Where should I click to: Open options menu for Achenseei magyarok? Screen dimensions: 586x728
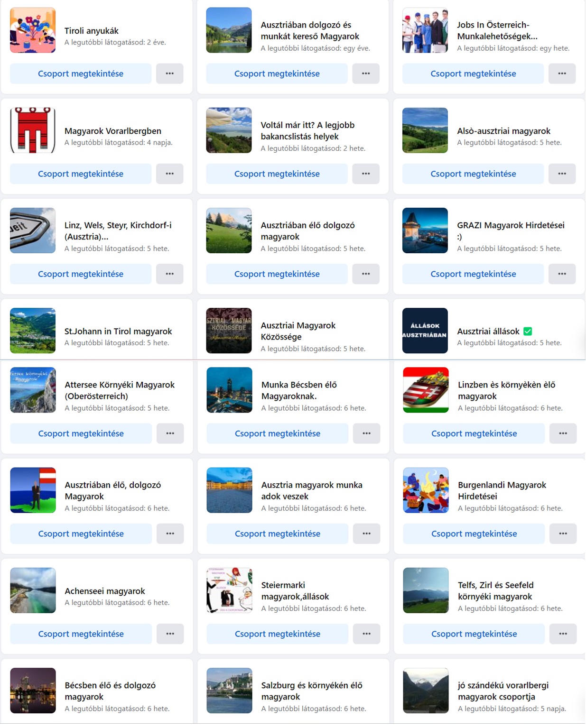click(x=170, y=634)
